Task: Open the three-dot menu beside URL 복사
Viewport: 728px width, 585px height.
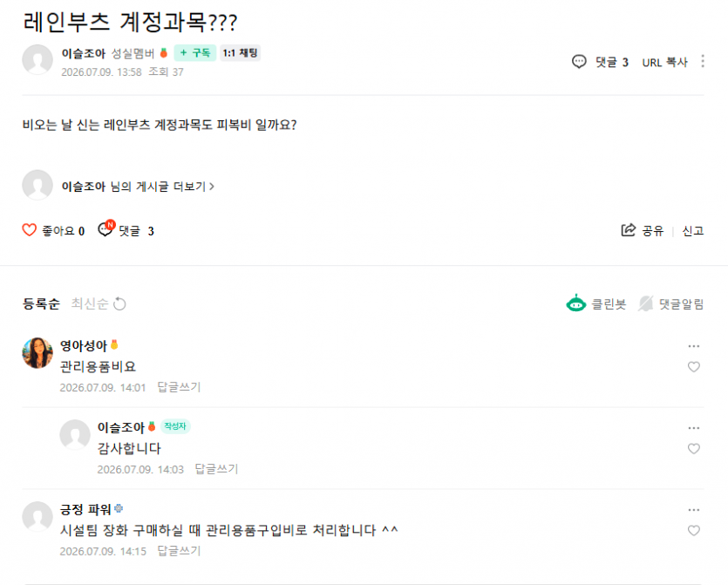Action: pyautogui.click(x=703, y=61)
